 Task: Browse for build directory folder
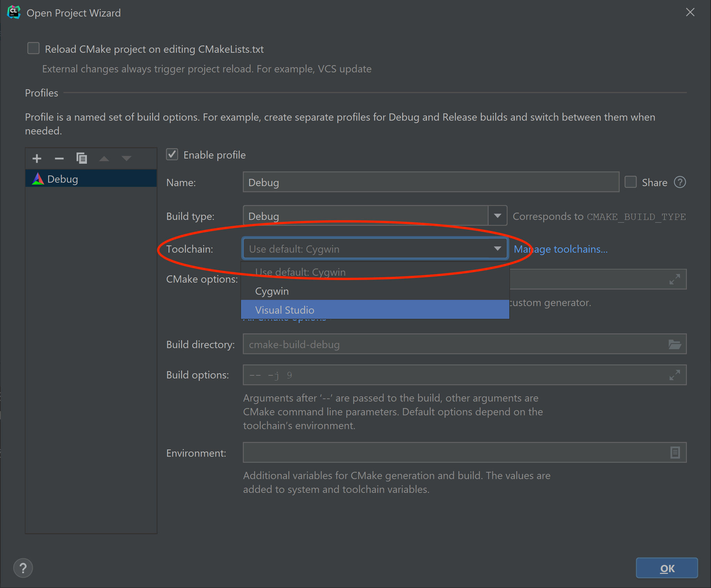675,344
